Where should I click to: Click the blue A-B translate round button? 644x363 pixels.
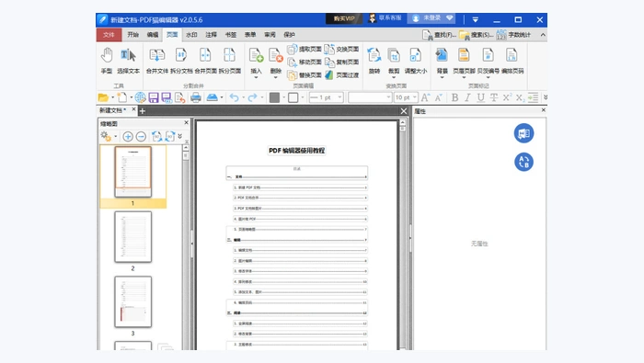coord(523,162)
